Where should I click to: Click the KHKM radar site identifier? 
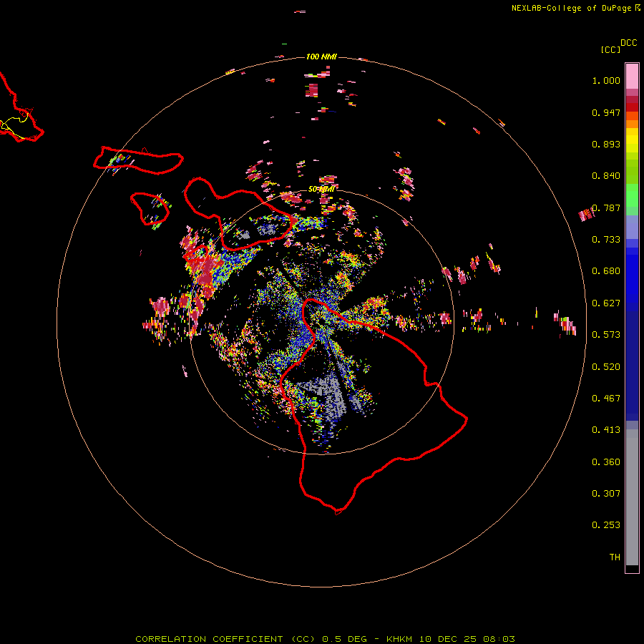click(x=399, y=639)
